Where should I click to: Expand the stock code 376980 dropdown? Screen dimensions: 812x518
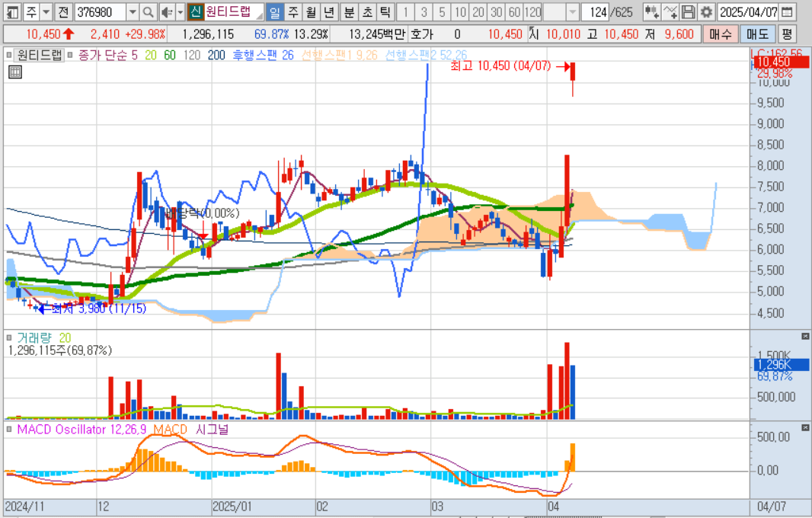click(133, 11)
